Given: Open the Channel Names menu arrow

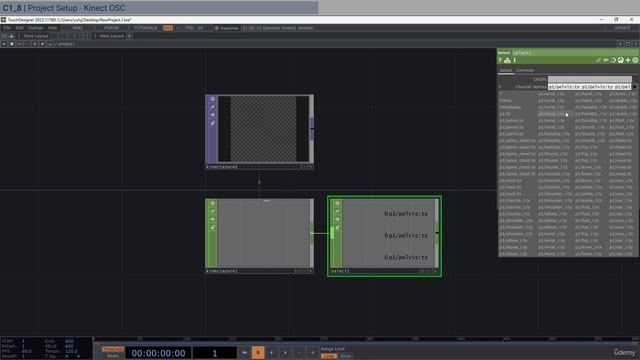Looking at the screenshot, I should 635,87.
